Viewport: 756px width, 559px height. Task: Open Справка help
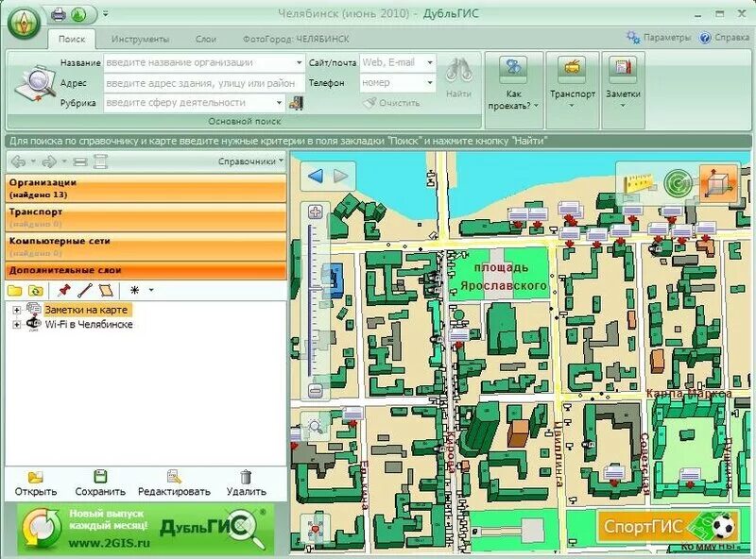pyautogui.click(x=724, y=37)
